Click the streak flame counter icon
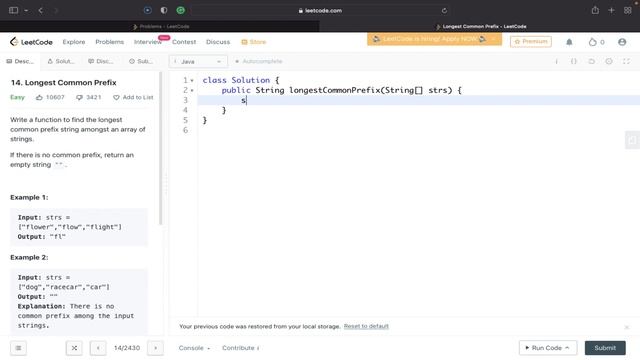Image resolution: width=640 pixels, height=360 pixels. tap(596, 42)
